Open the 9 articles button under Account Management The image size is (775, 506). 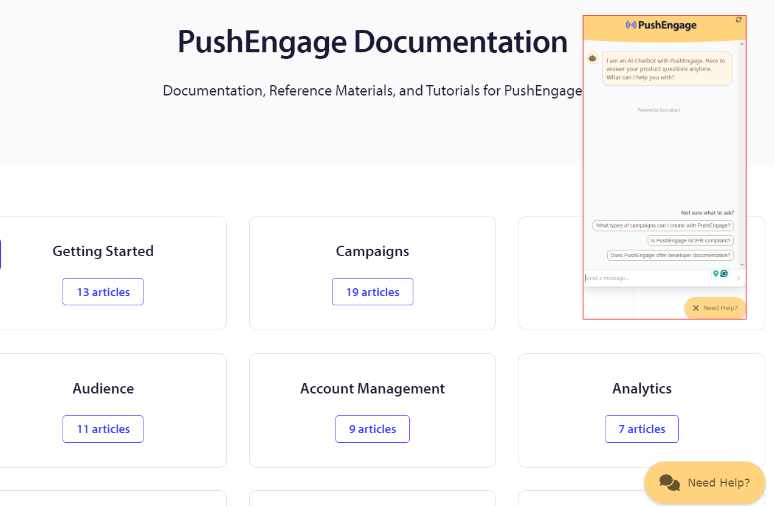(373, 429)
